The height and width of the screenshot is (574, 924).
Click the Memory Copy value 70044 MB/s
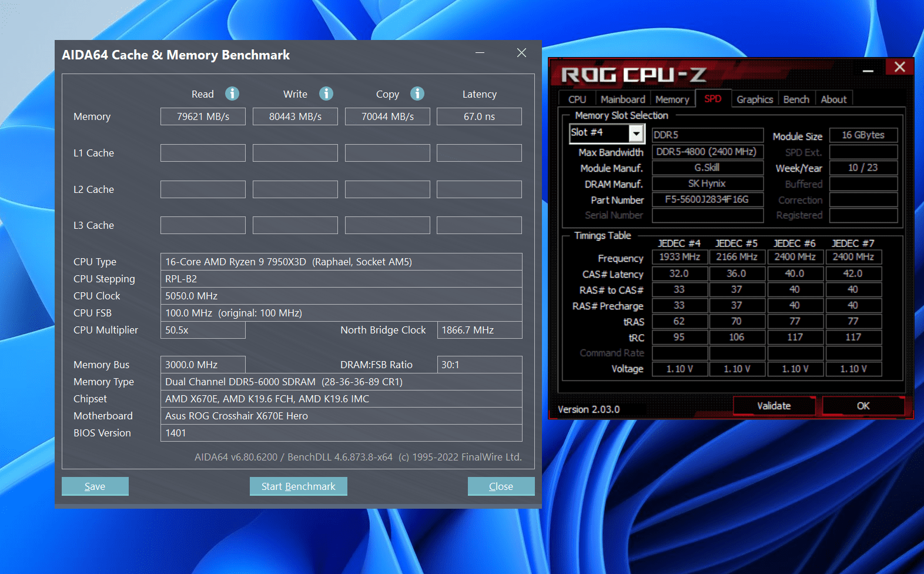coord(387,116)
